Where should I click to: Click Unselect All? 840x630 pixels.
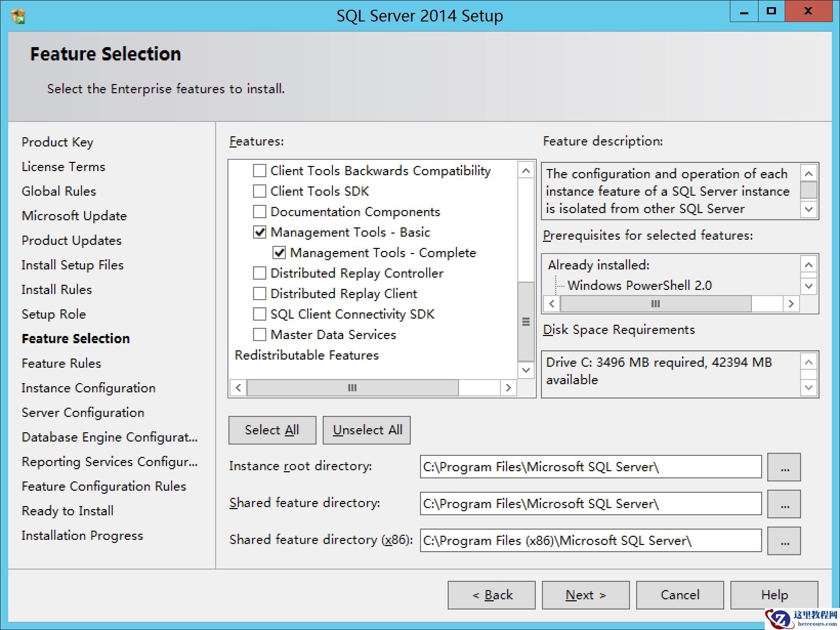coord(366,430)
